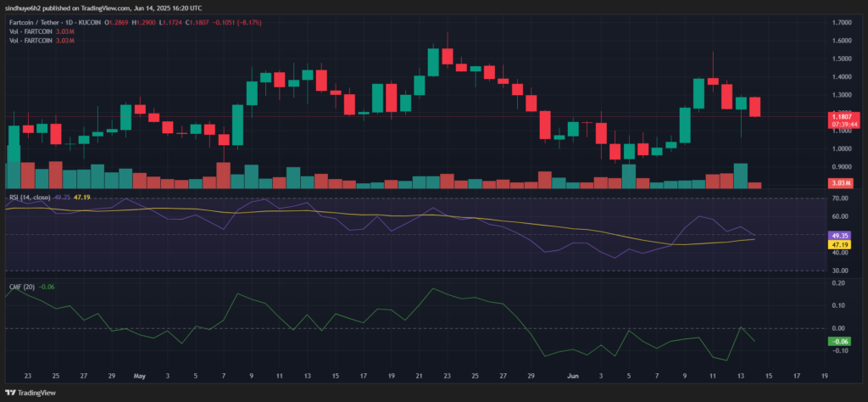Click the green -0.06 CMF axis label
Viewport: 868px width, 402px height.
click(x=840, y=341)
